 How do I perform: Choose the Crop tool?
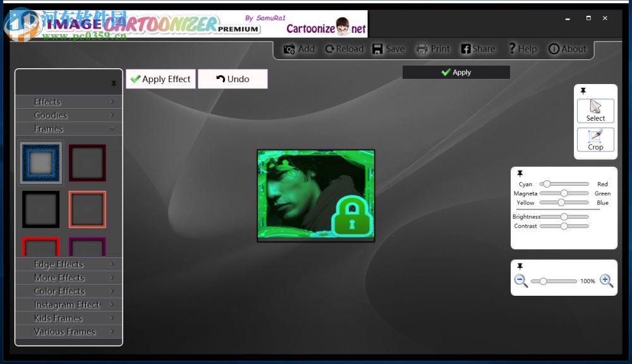click(595, 140)
